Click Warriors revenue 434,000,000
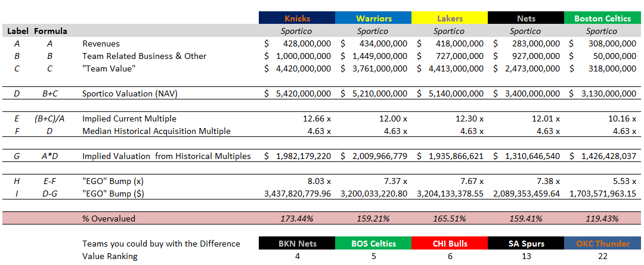The image size is (644, 265). pos(383,43)
